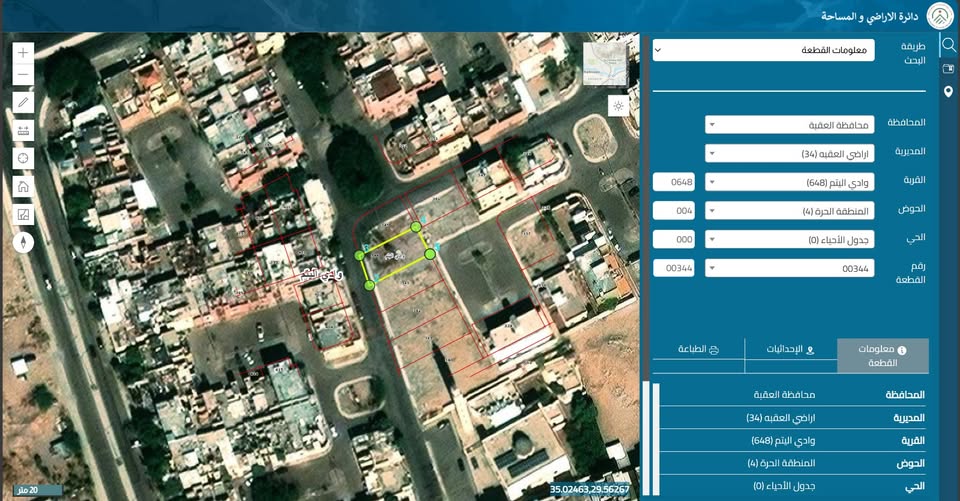This screenshot has height=501, width=960.
Task: Open the basin dropdown المنطقة الحرة (4)
Action: point(789,211)
